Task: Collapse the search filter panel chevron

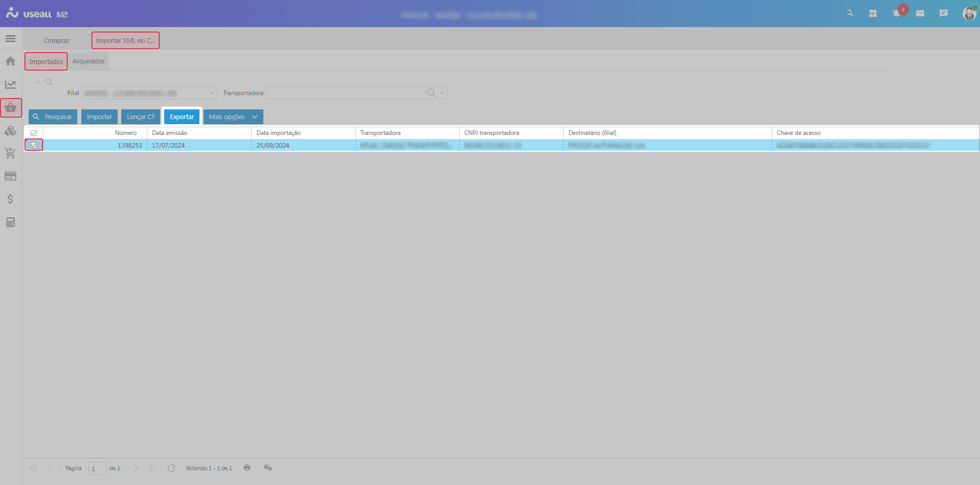Action: [x=38, y=82]
